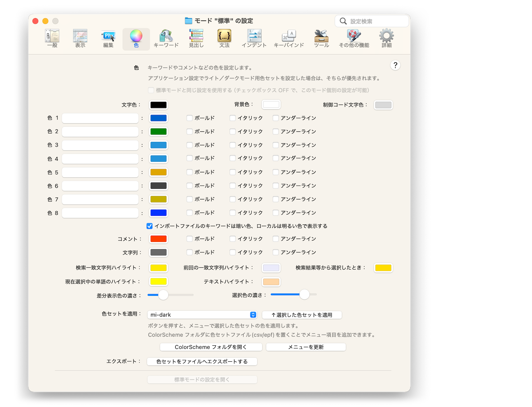Switch to the 編集 (Edit) settings icon
The height and width of the screenshot is (407, 532).
(108, 39)
